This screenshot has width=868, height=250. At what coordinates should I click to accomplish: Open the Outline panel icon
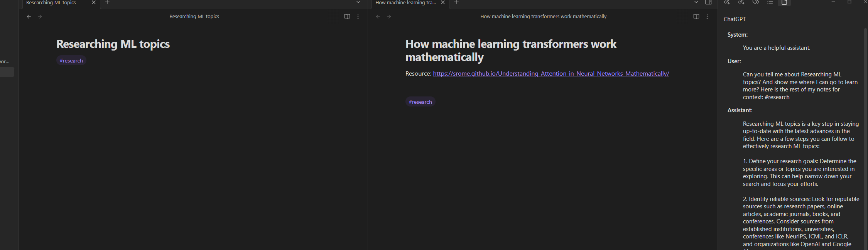pos(770,2)
